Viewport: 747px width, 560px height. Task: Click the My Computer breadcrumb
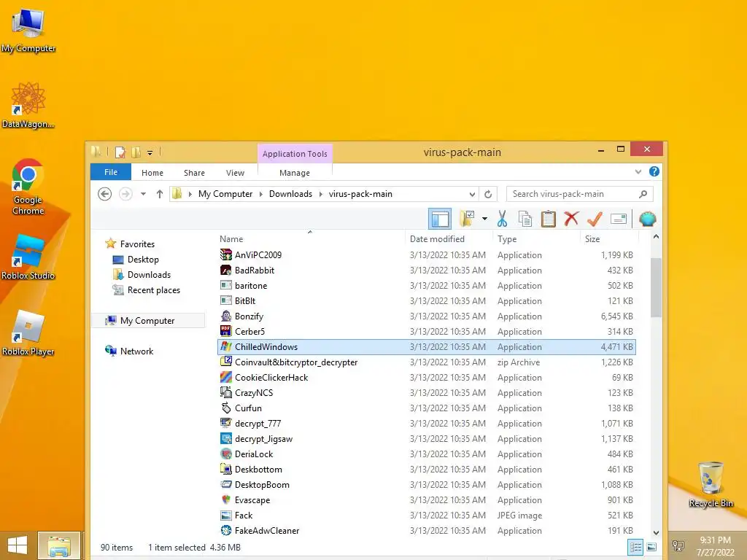[225, 194]
